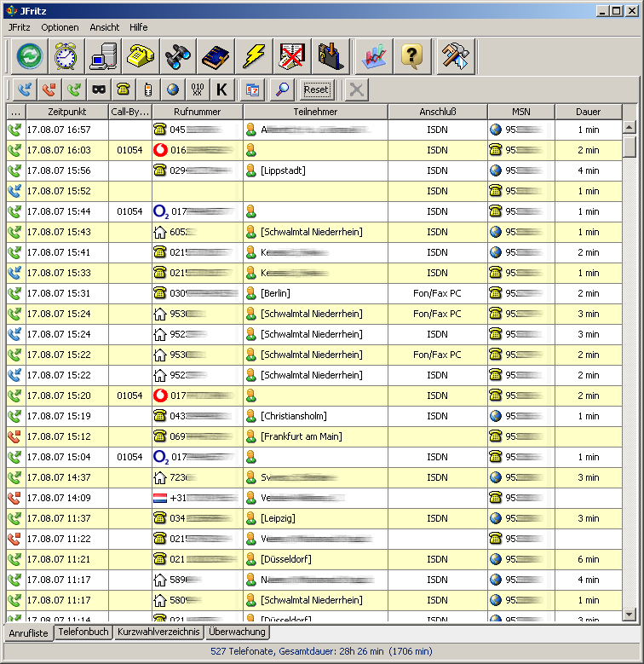Click the green refresh call list icon
Viewport: 644px width, 664px height.
[x=29, y=56]
